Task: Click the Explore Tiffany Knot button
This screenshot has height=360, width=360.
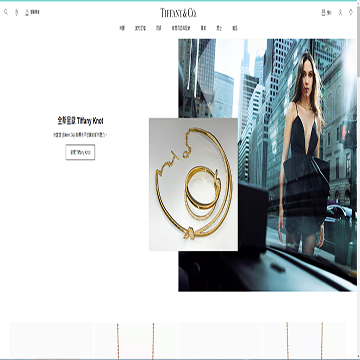Action: (x=80, y=152)
